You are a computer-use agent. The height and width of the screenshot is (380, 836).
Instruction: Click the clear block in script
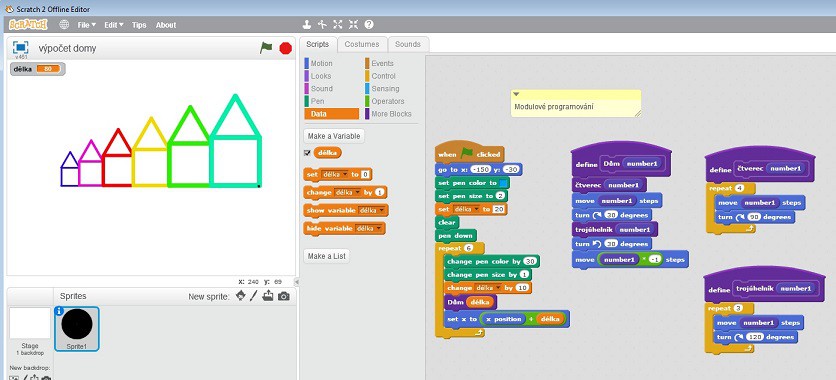tap(447, 222)
